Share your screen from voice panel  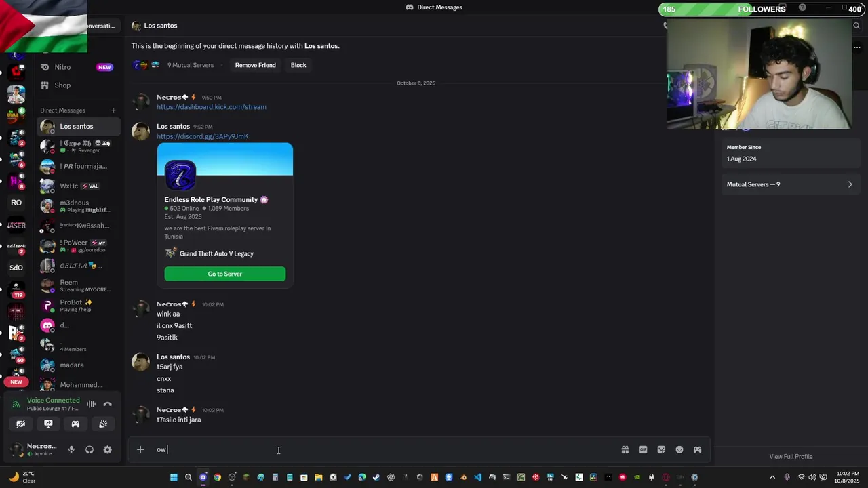[48, 424]
